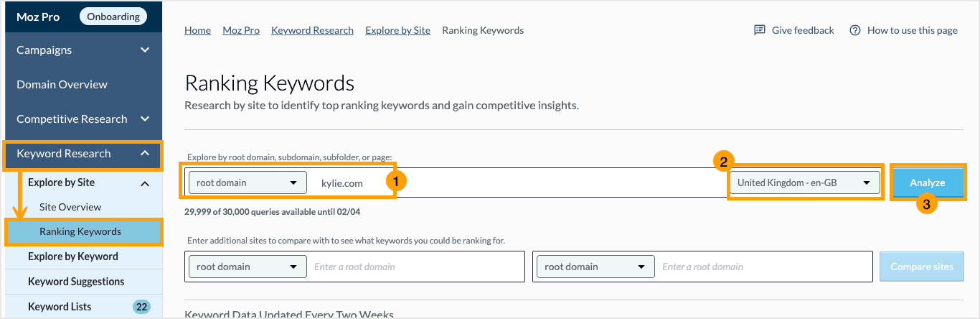
Task: Collapse the Explore by Site submenu
Action: (145, 183)
